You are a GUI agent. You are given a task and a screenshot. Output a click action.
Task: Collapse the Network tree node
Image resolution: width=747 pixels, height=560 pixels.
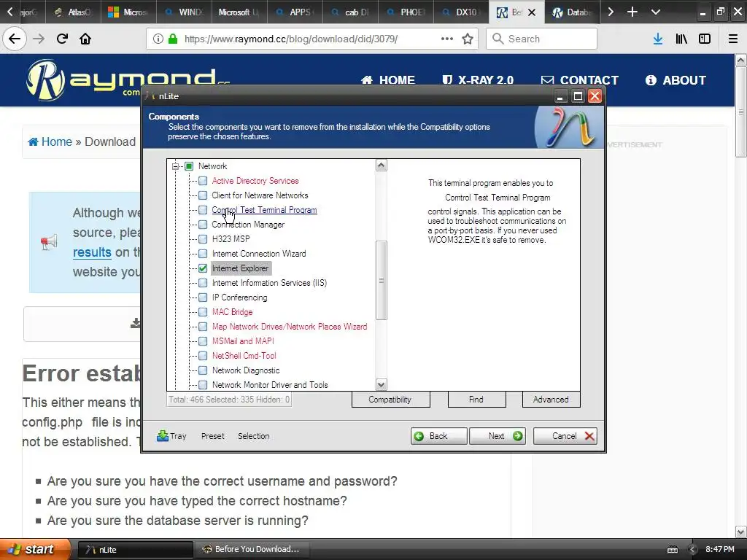point(175,166)
